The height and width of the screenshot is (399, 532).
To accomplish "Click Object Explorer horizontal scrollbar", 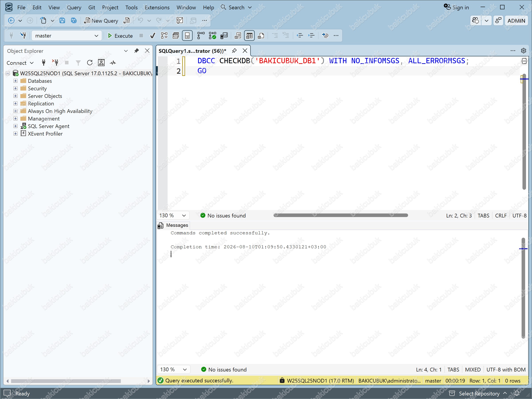I will [x=66, y=381].
